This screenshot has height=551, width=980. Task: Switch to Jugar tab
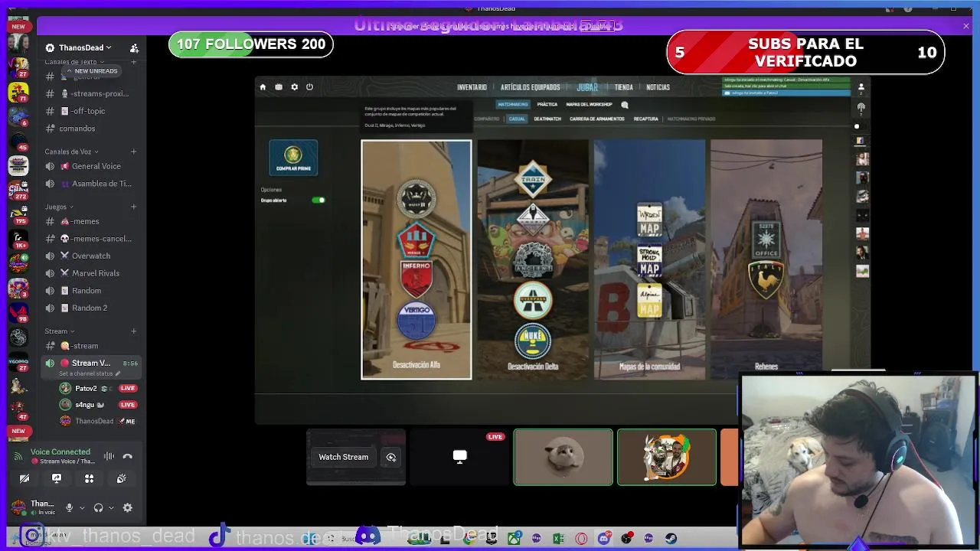[x=587, y=87]
